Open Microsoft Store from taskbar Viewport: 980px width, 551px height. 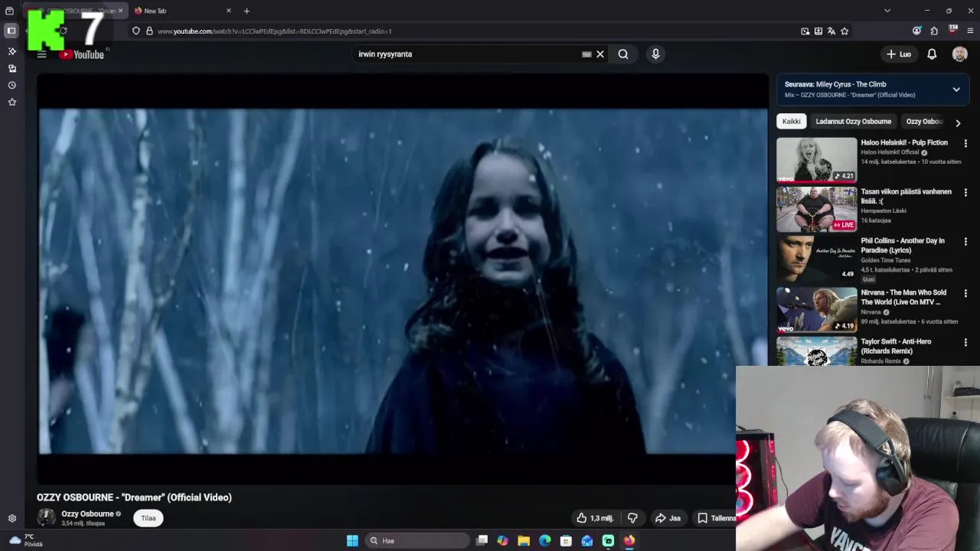[566, 541]
